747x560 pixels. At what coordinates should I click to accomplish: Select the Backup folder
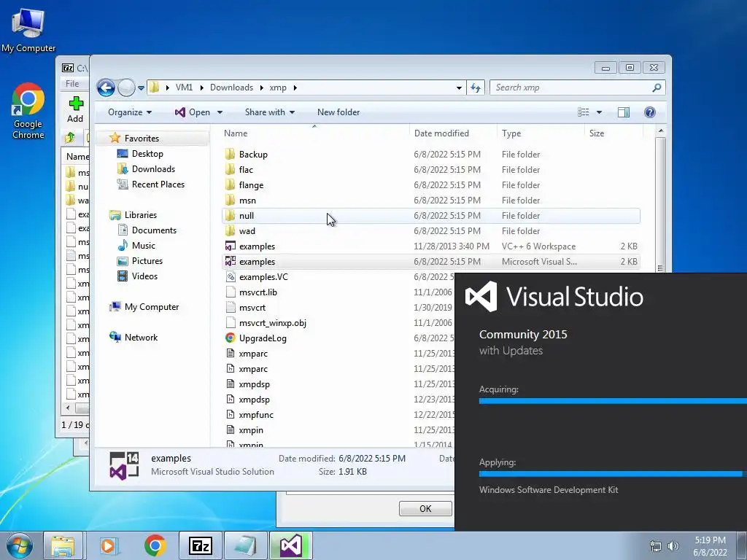click(x=430, y=155)
